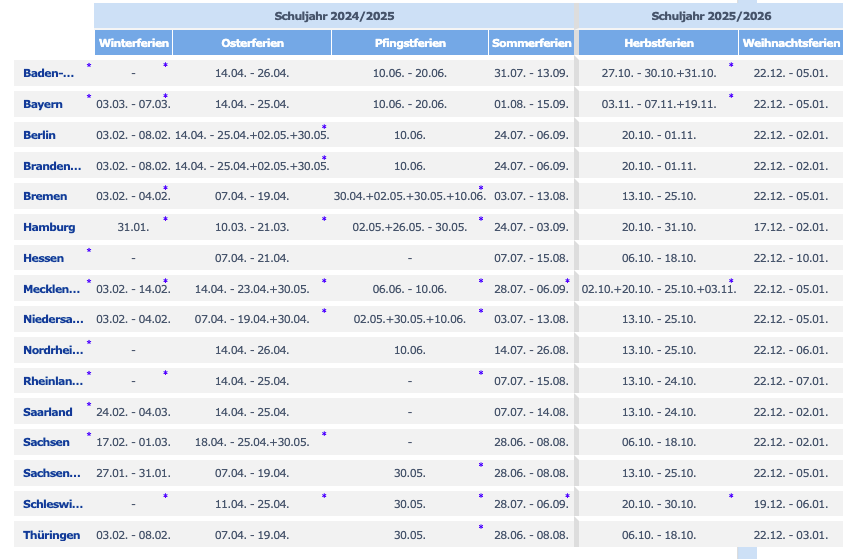Select Bremen Pfingstferien 30.04.+02.05.+30.05.+10.06.

tap(410, 196)
